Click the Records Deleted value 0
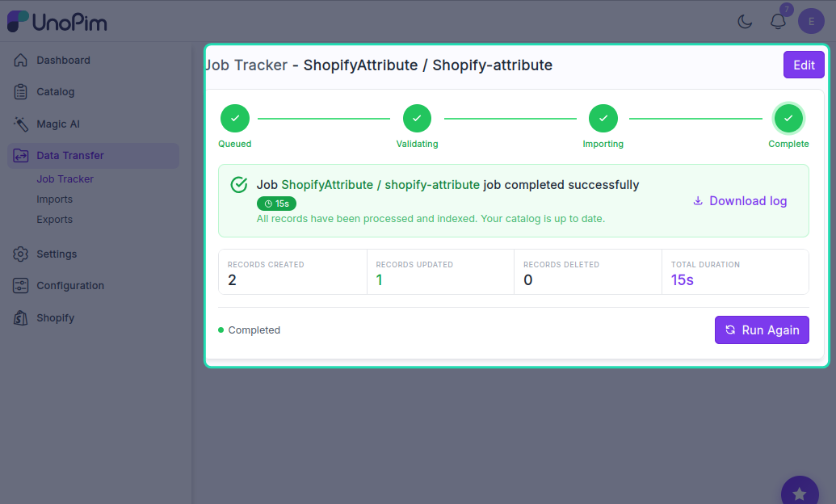This screenshot has width=836, height=504. (527, 280)
